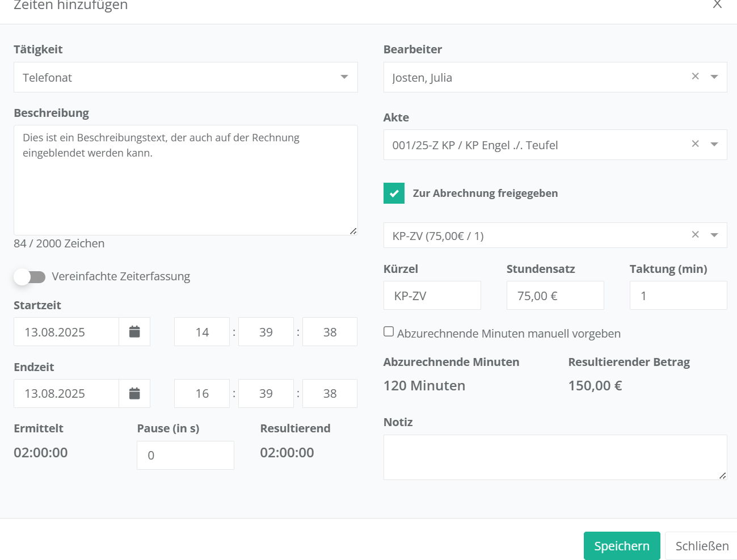Focus the Stundensatz input field
Screen dimensions: 737x560
pyautogui.click(x=555, y=296)
